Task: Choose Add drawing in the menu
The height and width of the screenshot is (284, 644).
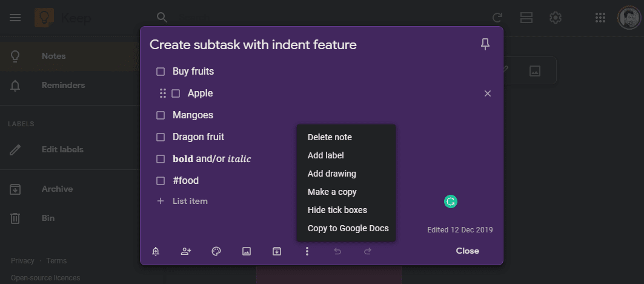Action: pos(346,174)
